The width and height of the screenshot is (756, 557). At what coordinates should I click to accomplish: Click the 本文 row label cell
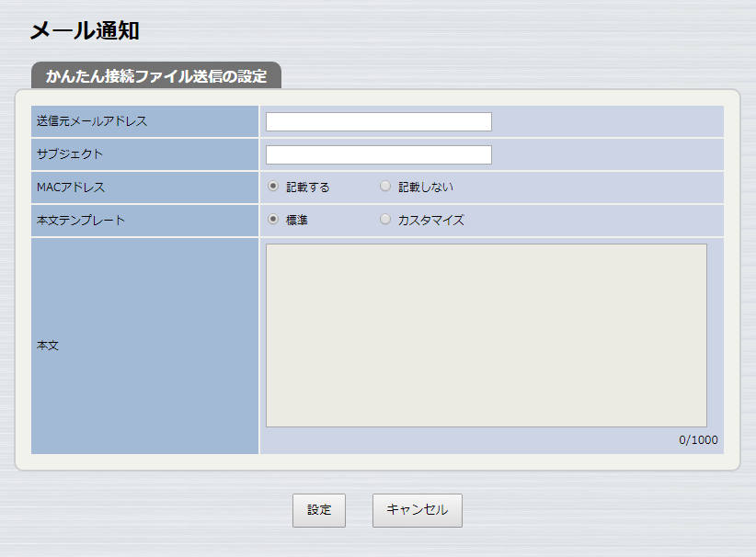point(48,346)
